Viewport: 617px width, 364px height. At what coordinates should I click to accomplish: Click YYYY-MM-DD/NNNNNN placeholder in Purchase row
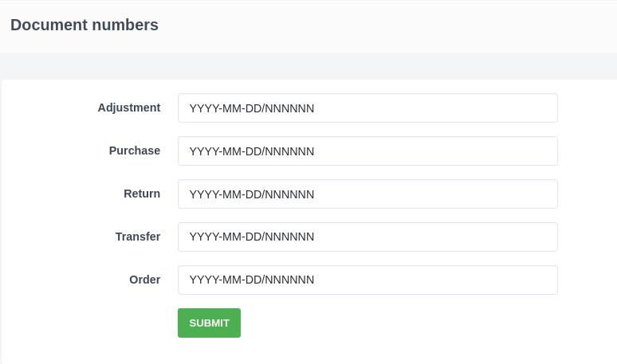point(251,151)
